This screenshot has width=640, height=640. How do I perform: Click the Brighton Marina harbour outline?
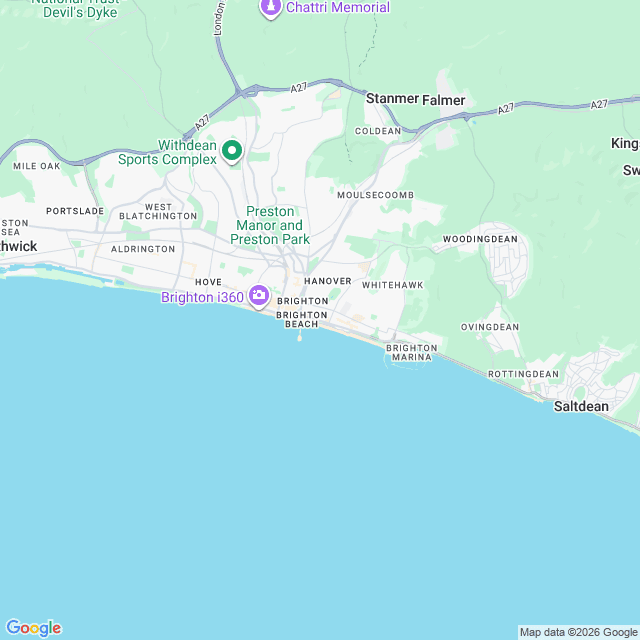coord(406,364)
